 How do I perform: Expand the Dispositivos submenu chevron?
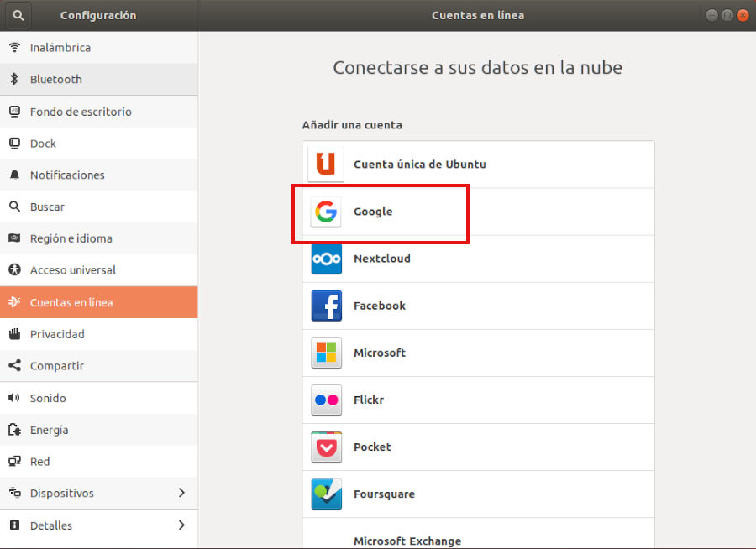click(x=181, y=493)
